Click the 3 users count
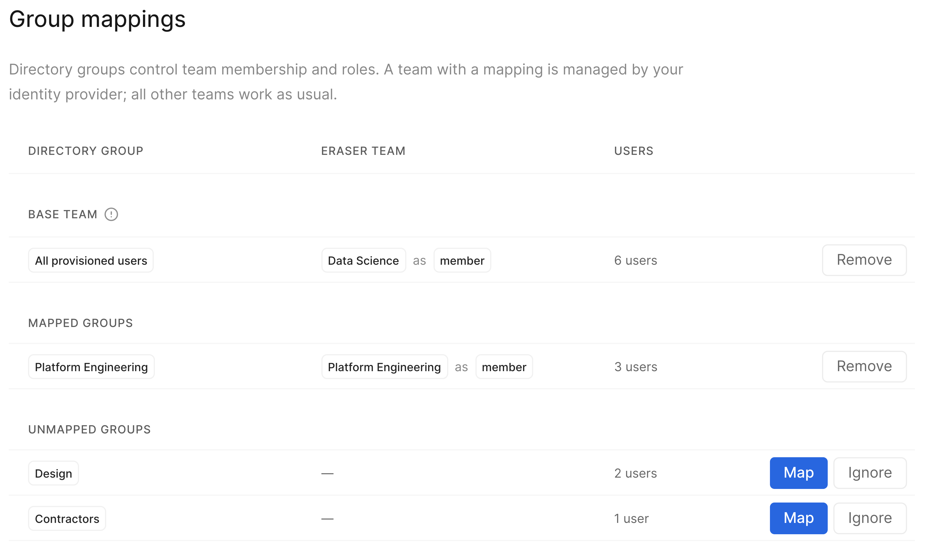939x560 pixels. coord(635,367)
